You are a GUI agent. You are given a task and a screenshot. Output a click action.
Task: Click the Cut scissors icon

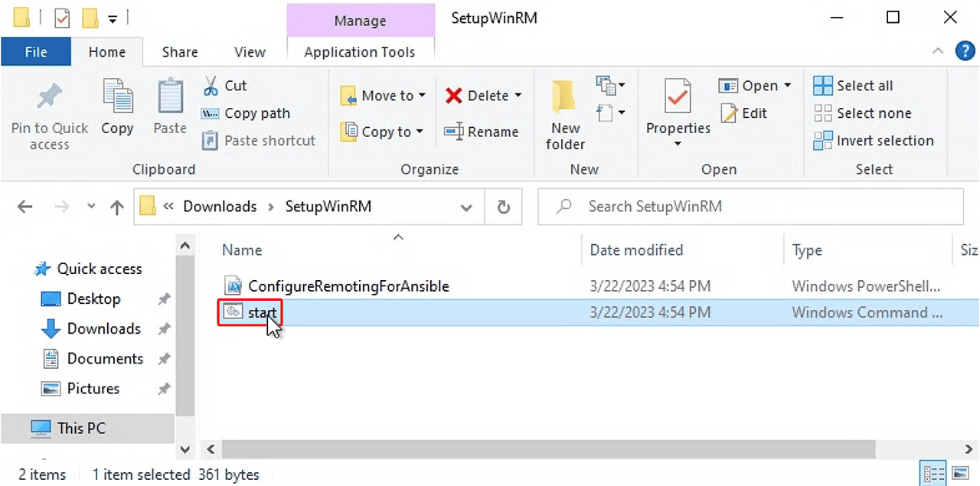211,86
